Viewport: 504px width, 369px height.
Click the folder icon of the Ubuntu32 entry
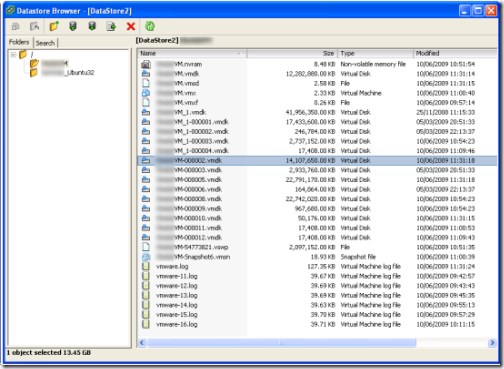(x=34, y=72)
